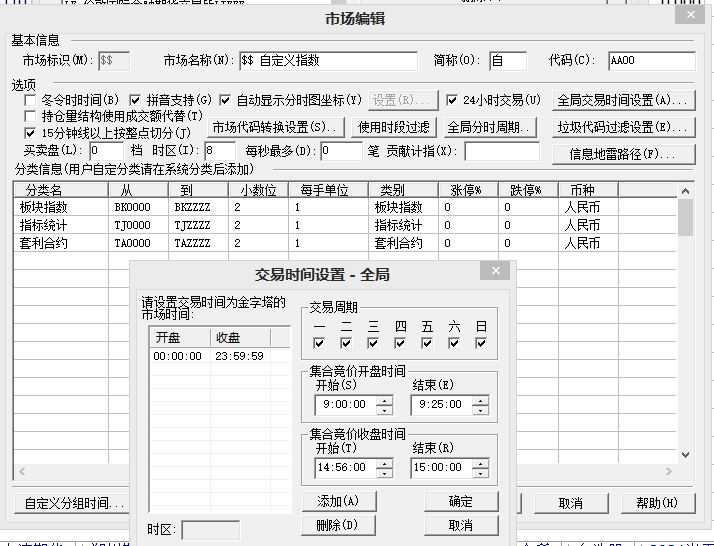Enable the 冬令时时间 checkbox
The image size is (714, 546).
coord(31,100)
